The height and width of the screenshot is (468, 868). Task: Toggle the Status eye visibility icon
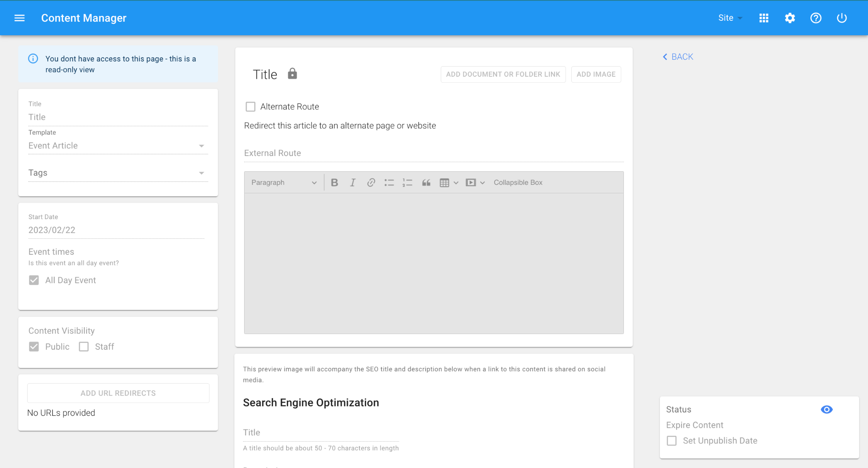coord(826,409)
